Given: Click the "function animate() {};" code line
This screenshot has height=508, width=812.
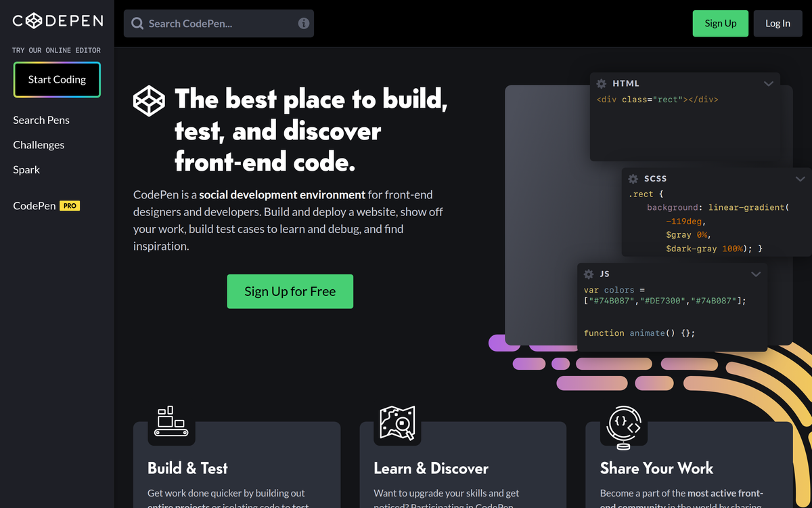Looking at the screenshot, I should 639,333.
